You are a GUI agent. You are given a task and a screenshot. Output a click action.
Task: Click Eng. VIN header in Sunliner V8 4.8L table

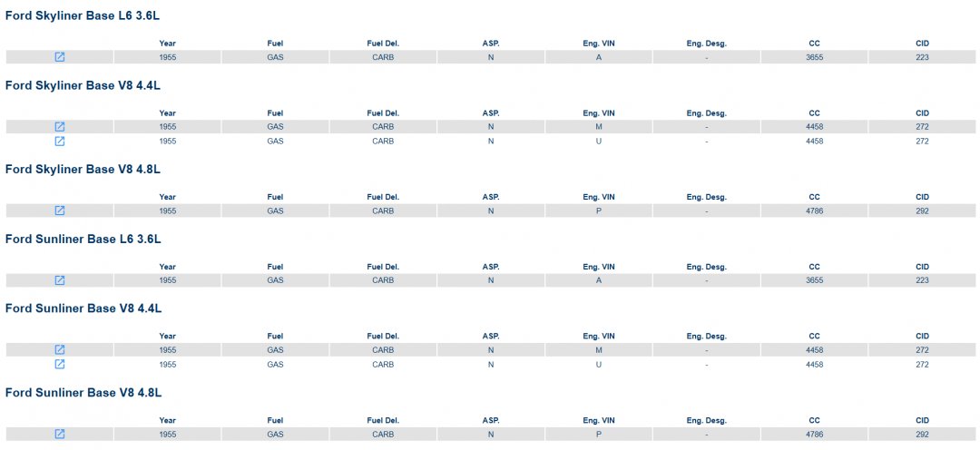(x=599, y=420)
